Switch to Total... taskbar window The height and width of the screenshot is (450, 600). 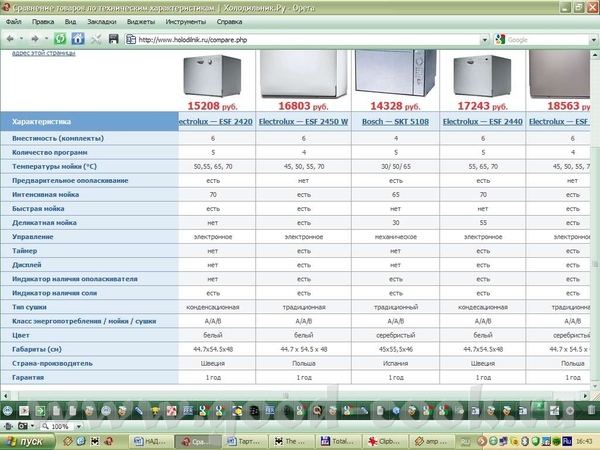coord(337,442)
